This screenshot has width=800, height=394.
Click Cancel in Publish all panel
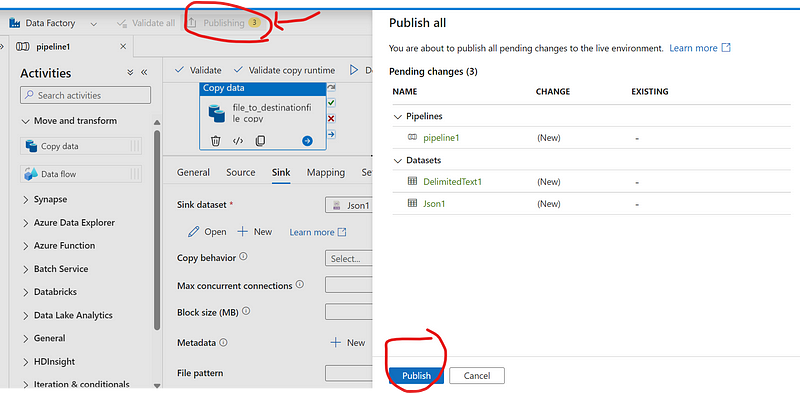pos(477,376)
